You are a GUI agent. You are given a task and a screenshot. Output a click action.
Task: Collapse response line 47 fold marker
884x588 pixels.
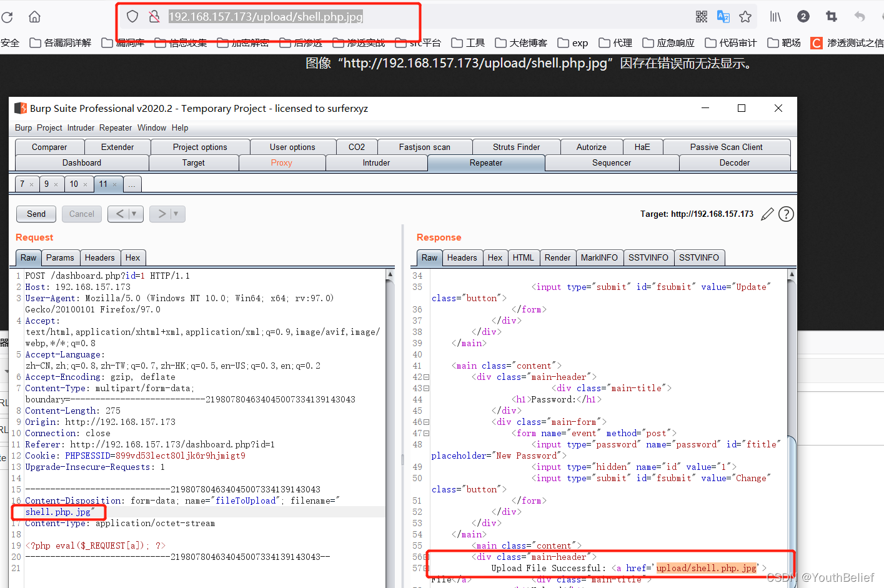pos(427,433)
